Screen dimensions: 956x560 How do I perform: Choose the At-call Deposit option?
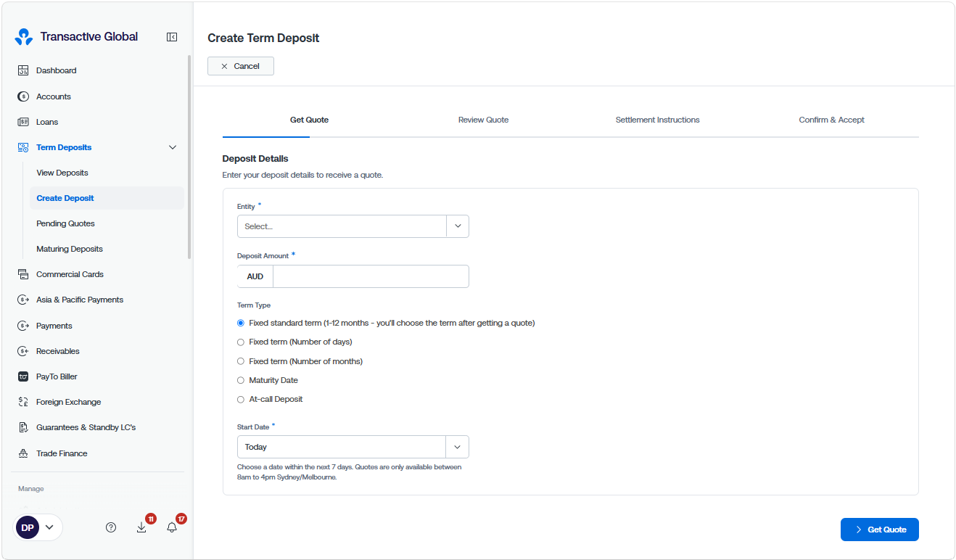[x=241, y=400]
